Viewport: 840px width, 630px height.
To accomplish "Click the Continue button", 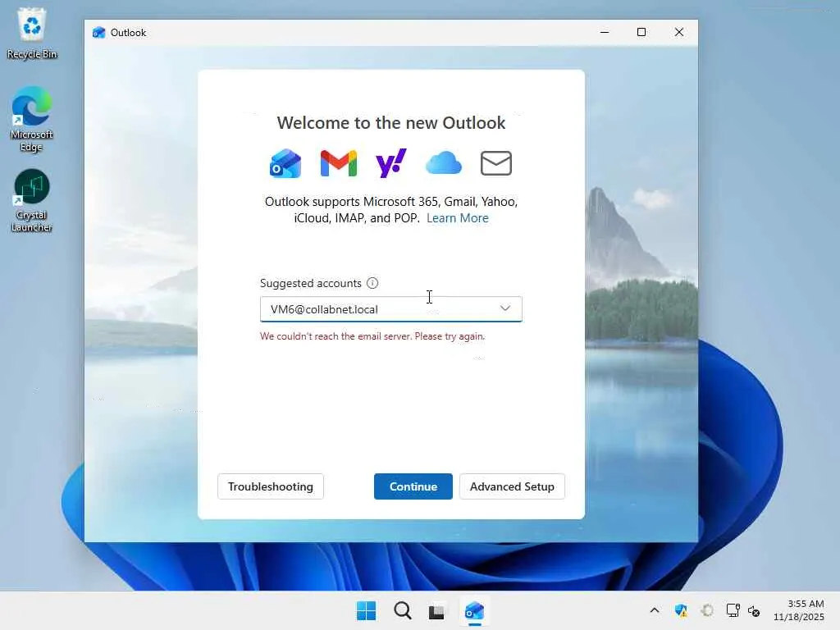I will tap(413, 486).
